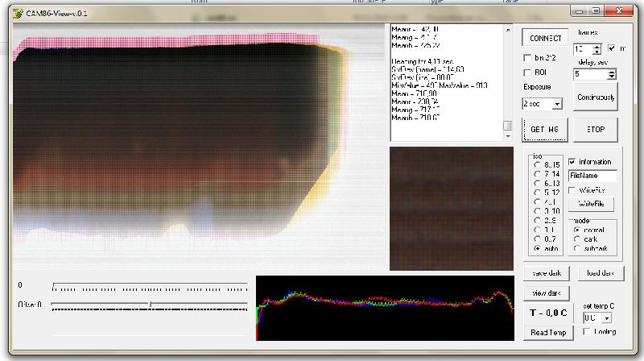Select the 1..8 iso radio option
Screen dimensions: 644x361
tap(537, 230)
